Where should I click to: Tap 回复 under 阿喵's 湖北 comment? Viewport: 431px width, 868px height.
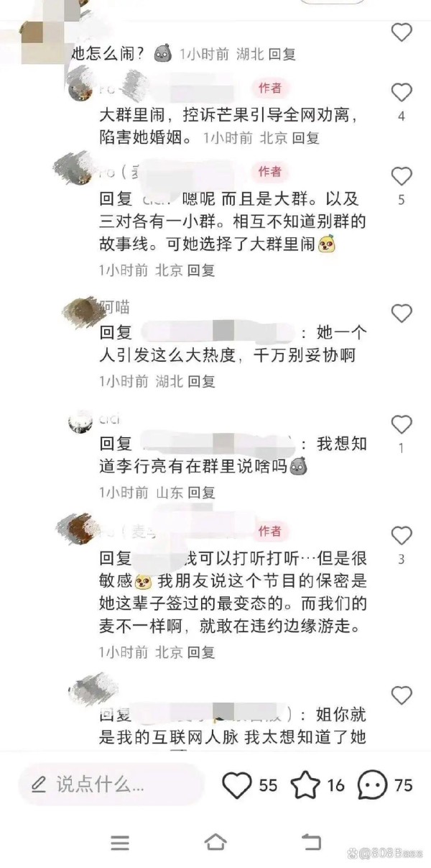(202, 382)
